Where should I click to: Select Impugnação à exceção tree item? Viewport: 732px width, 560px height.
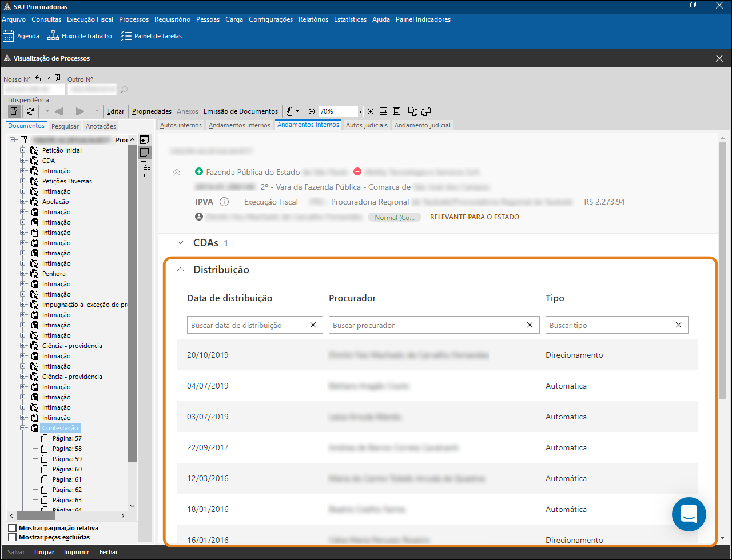(x=84, y=305)
